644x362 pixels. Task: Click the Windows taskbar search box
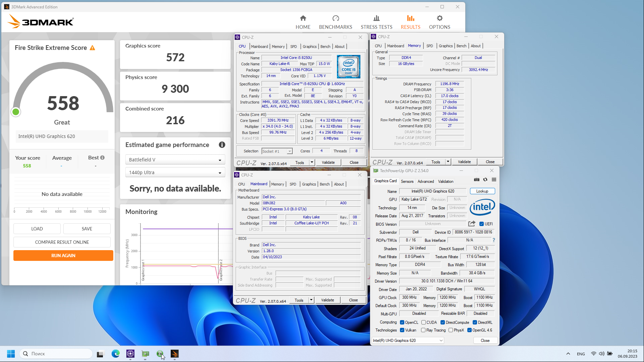click(x=56, y=354)
